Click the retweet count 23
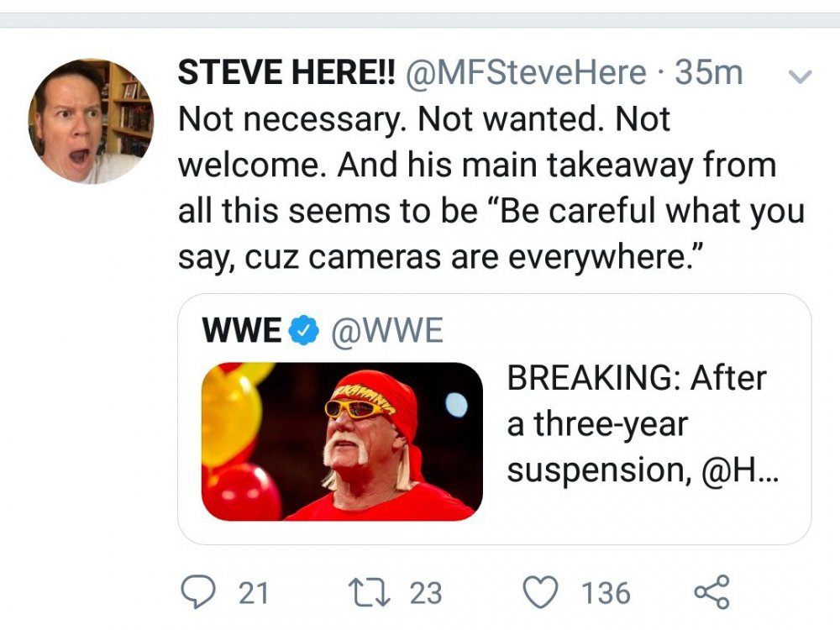This screenshot has width=840, height=630. coord(425,594)
